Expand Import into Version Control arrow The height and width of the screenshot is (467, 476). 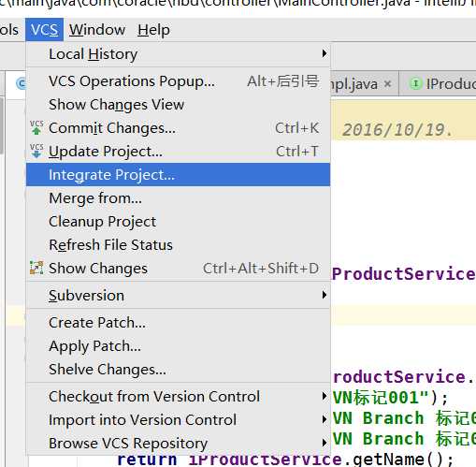pos(325,419)
